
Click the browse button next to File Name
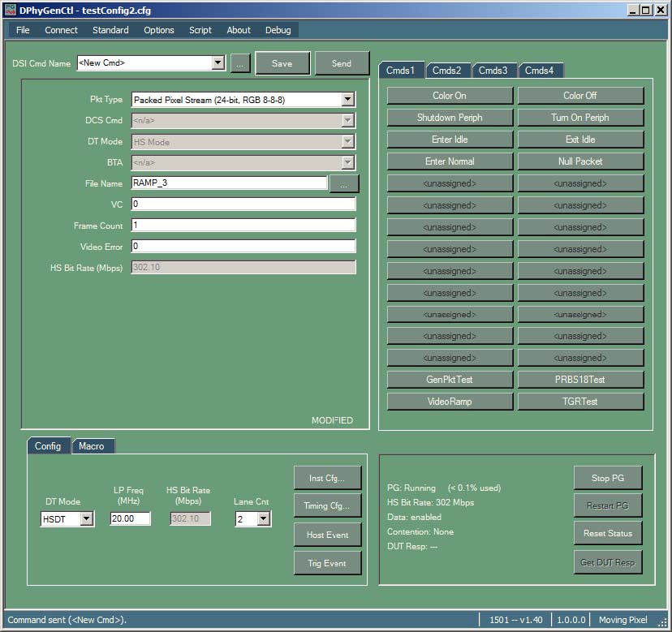click(x=344, y=184)
